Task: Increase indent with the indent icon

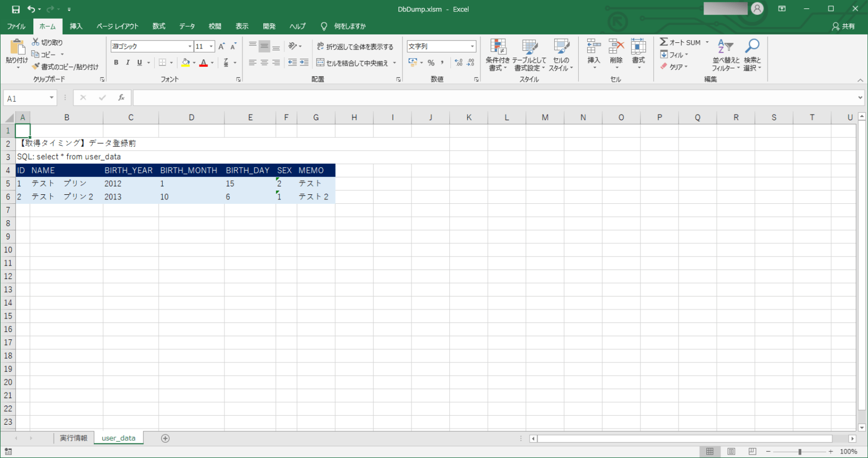Action: pos(304,63)
